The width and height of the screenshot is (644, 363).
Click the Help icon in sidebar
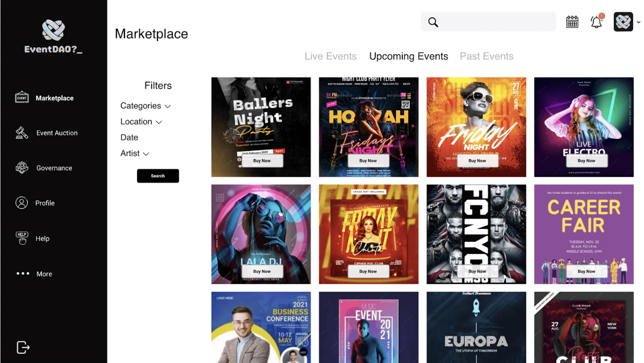click(x=22, y=238)
